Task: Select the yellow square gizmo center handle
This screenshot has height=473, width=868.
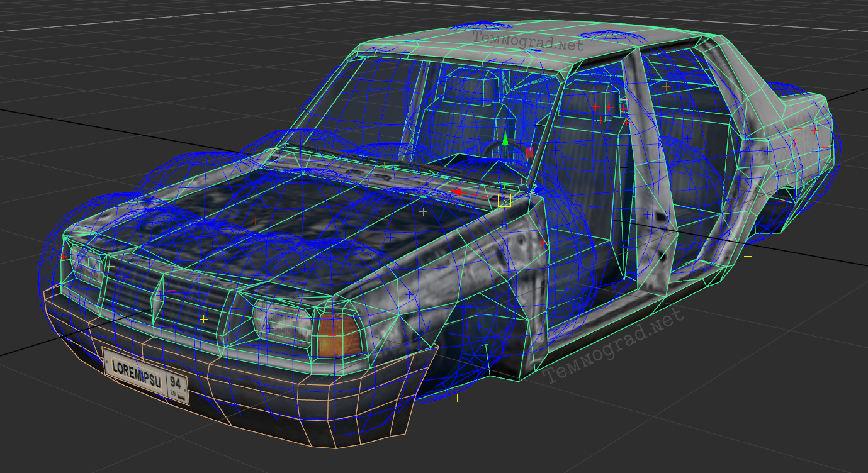Action: (504, 201)
